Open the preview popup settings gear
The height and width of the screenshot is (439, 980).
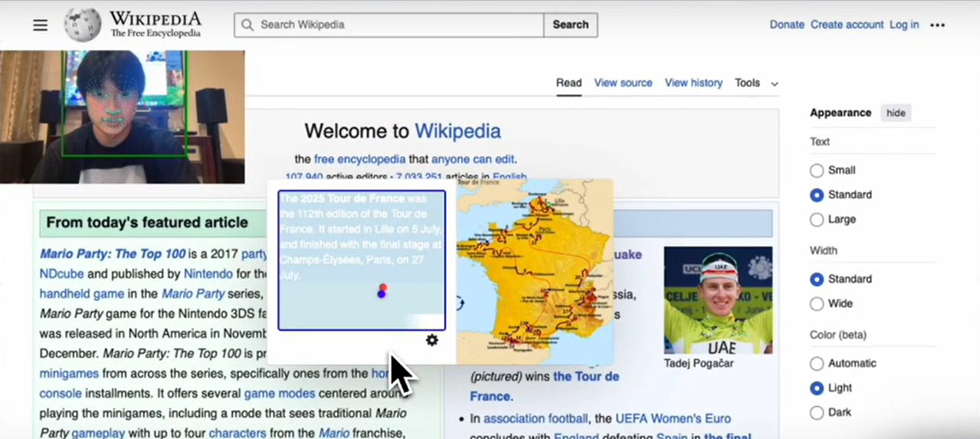pyautogui.click(x=432, y=340)
